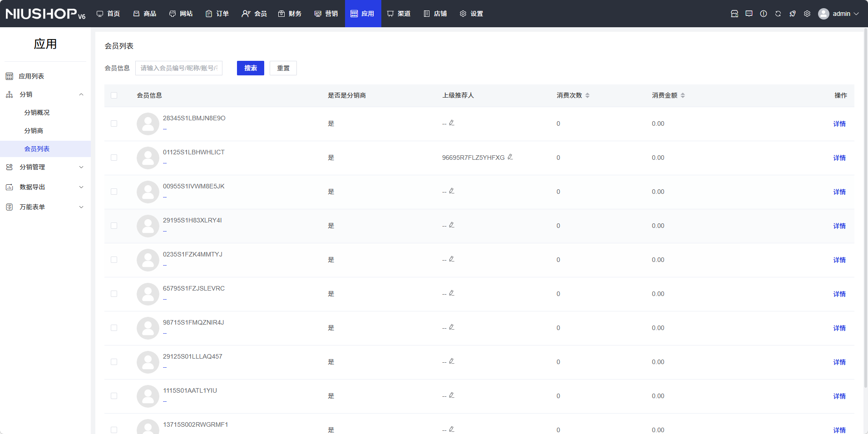
Task: Tick the select-all checkbox in table header
Action: pyautogui.click(x=114, y=95)
